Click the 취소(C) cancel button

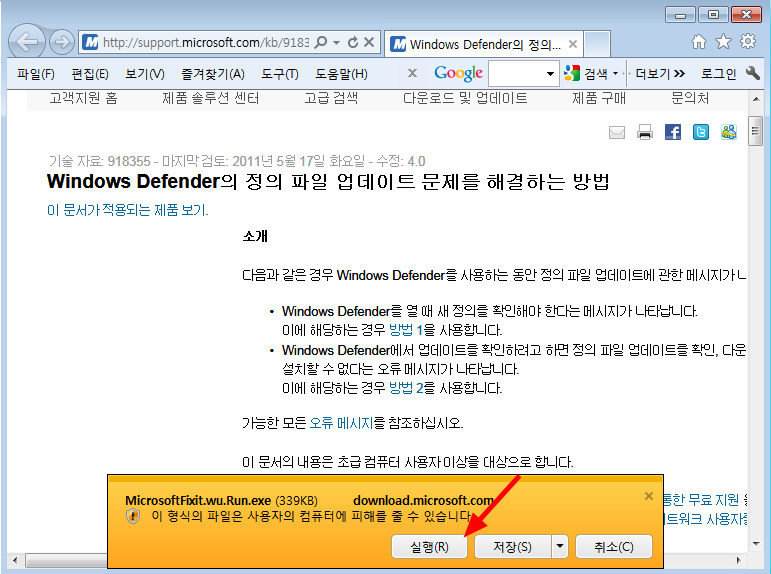(613, 547)
